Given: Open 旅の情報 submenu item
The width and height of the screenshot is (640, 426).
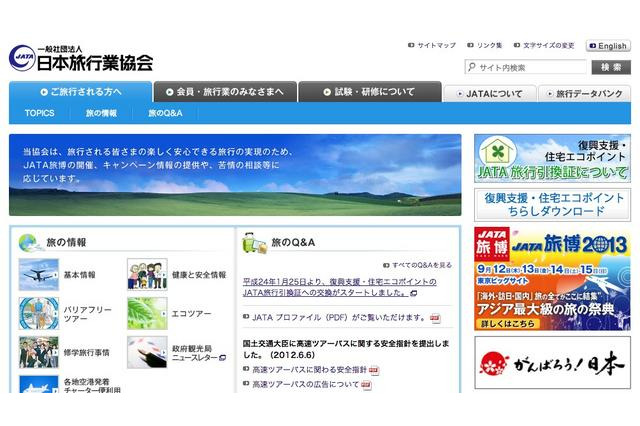Looking at the screenshot, I should click(101, 113).
